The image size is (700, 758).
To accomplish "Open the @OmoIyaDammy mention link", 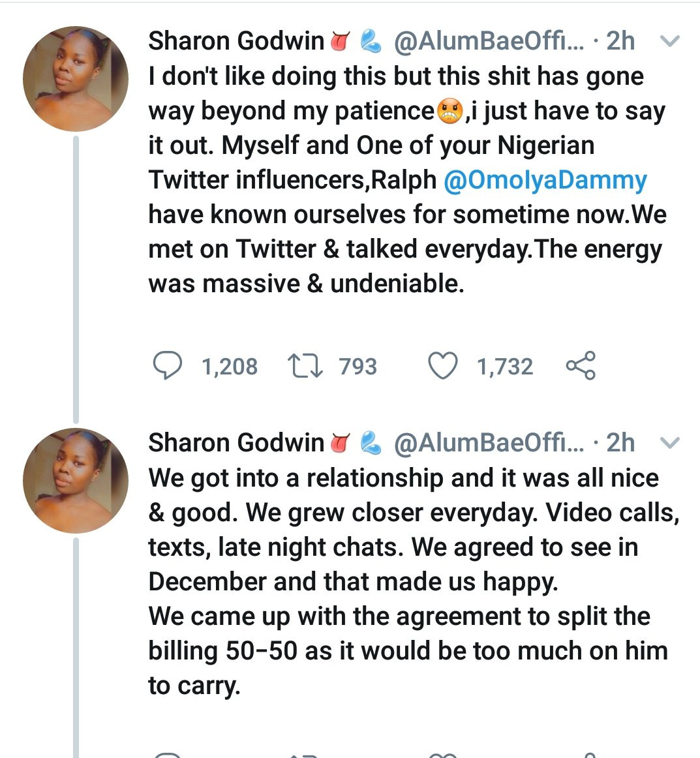I will 545,180.
